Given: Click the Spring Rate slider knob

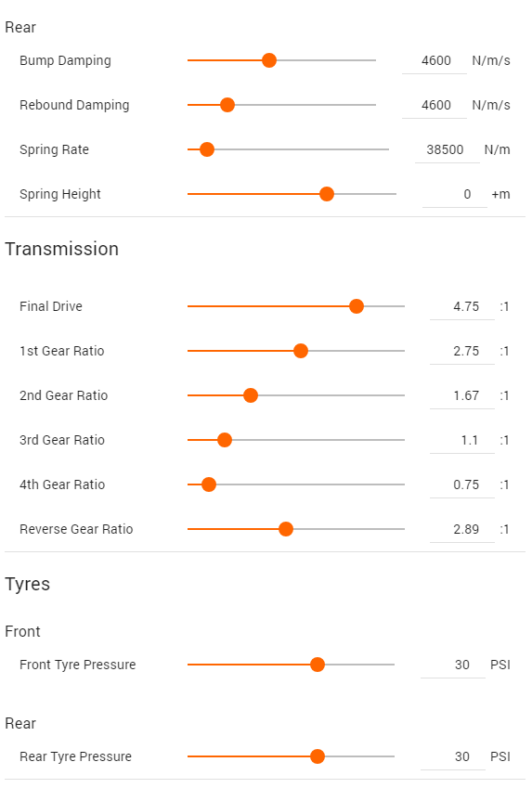Looking at the screenshot, I should [207, 149].
